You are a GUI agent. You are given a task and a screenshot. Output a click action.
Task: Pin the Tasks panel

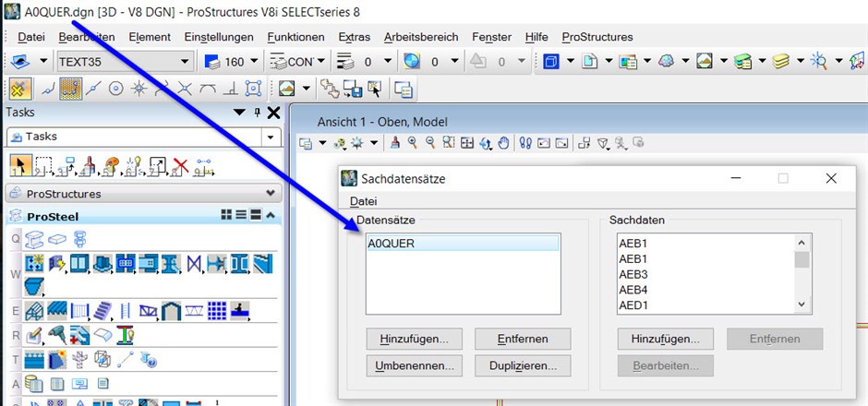[257, 113]
